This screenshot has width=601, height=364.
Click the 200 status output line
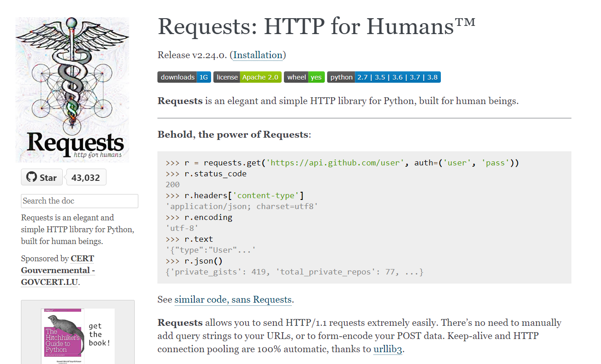pos(173,184)
